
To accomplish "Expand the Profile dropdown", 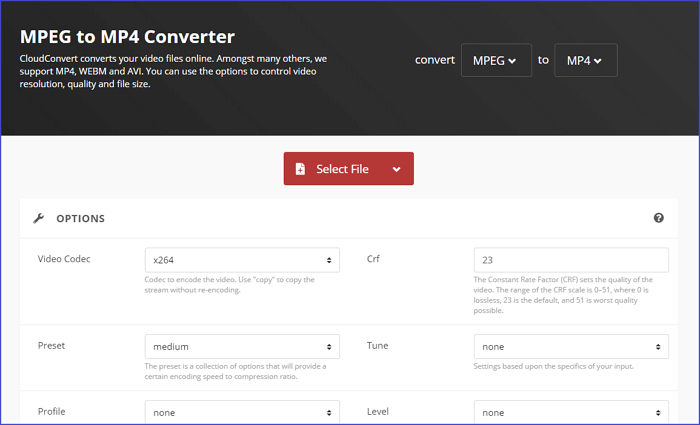I will [x=242, y=411].
